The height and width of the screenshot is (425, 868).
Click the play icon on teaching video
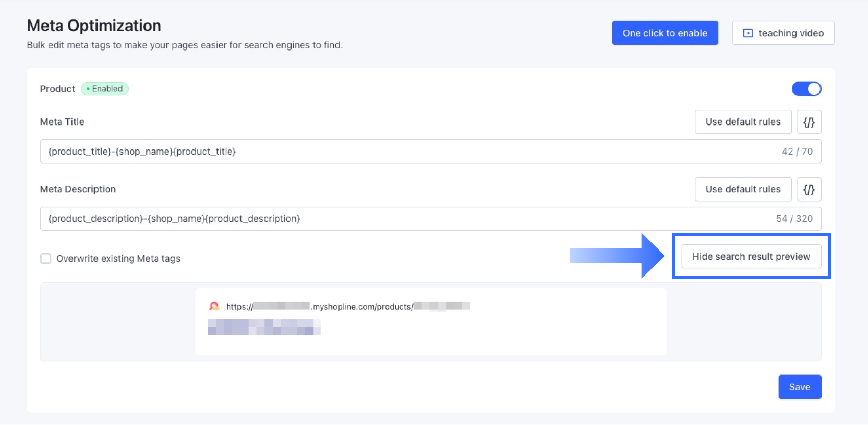[748, 33]
